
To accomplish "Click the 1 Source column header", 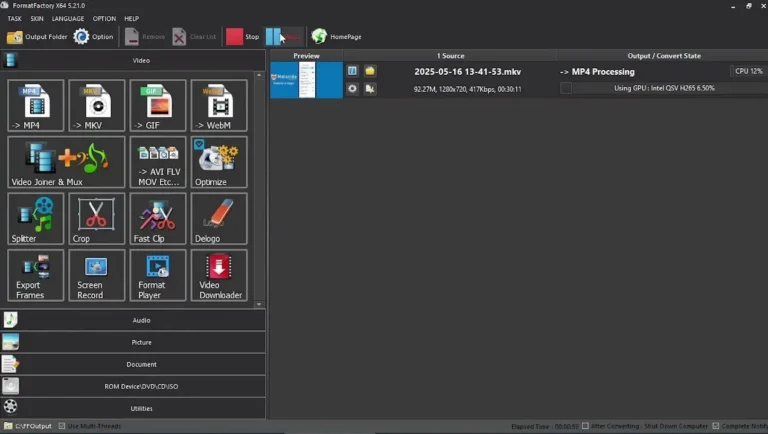I will (x=450, y=56).
